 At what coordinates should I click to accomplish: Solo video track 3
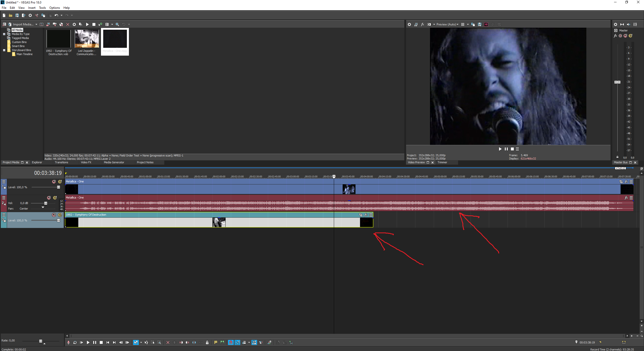click(x=60, y=215)
